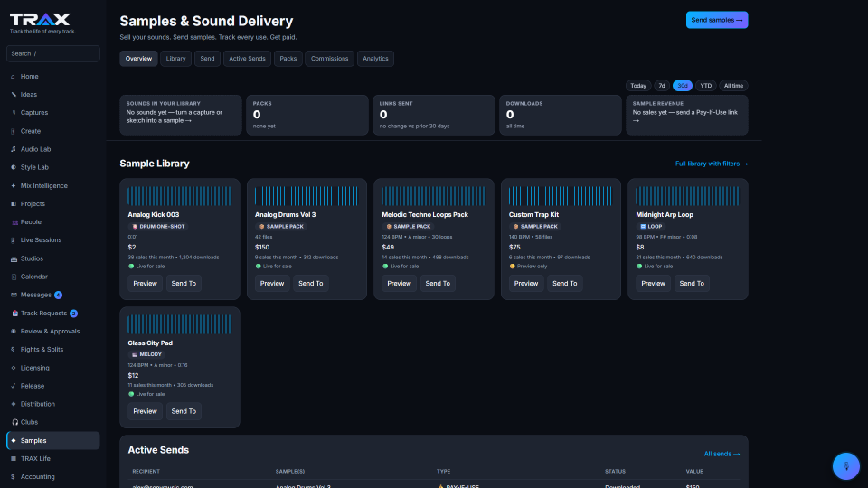This screenshot has width=868, height=488.
Task: Open the Distribution icon
Action: (x=14, y=404)
